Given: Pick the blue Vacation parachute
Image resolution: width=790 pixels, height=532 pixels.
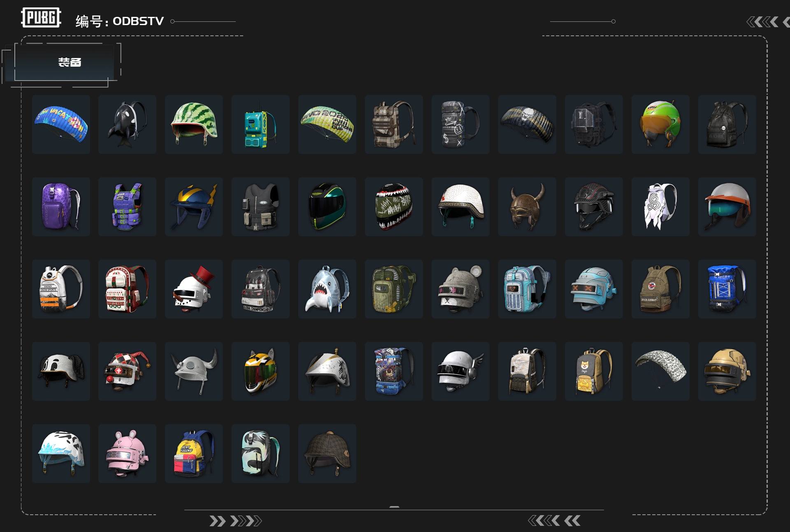Looking at the screenshot, I should pos(61,124).
